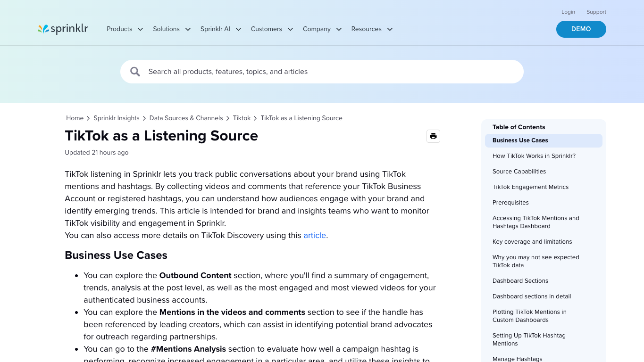644x362 pixels.
Task: Expand the Solutions chevron
Action: point(188,29)
